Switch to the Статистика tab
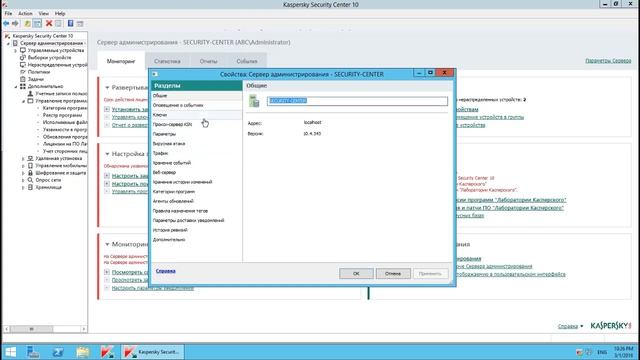 [167, 61]
